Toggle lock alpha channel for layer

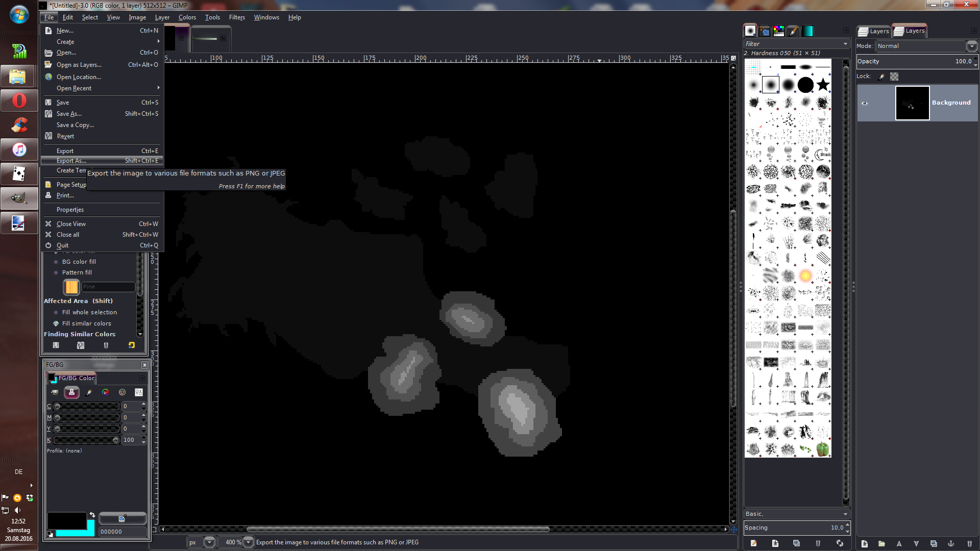tap(894, 77)
